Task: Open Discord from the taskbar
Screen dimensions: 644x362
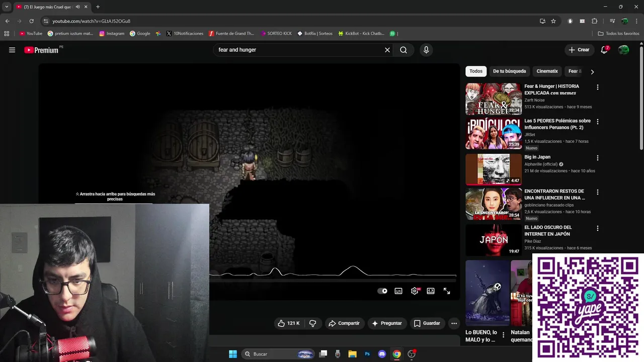Action: tap(382, 354)
